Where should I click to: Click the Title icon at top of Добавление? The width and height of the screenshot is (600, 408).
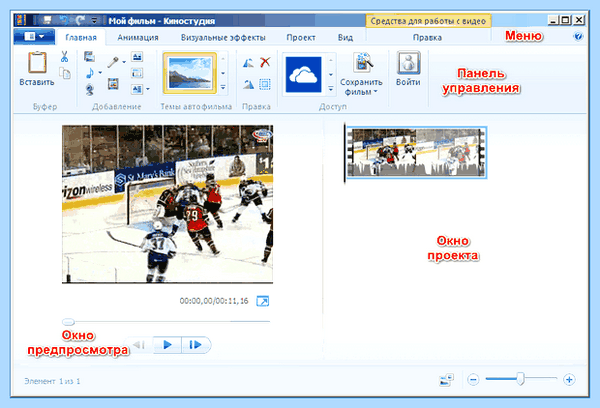[137, 57]
